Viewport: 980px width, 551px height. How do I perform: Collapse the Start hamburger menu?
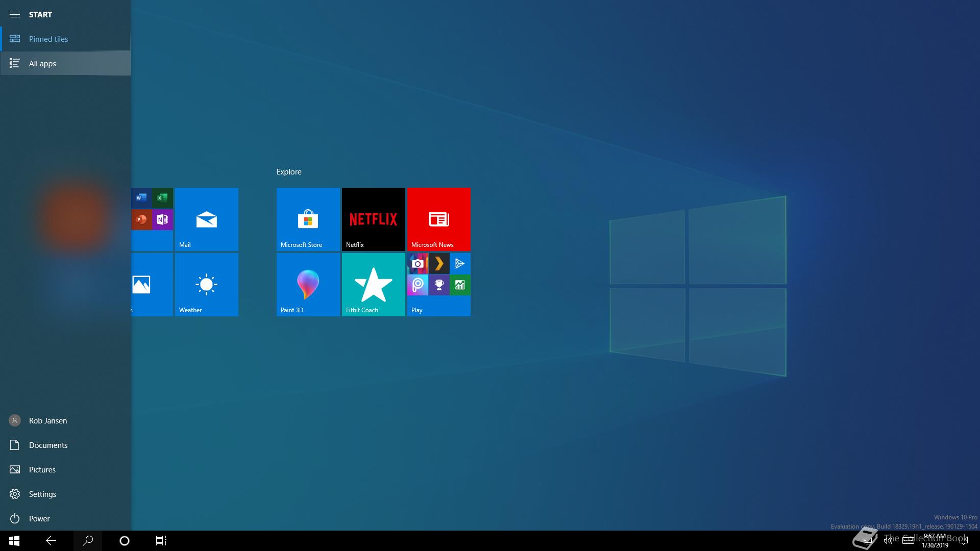coord(15,14)
